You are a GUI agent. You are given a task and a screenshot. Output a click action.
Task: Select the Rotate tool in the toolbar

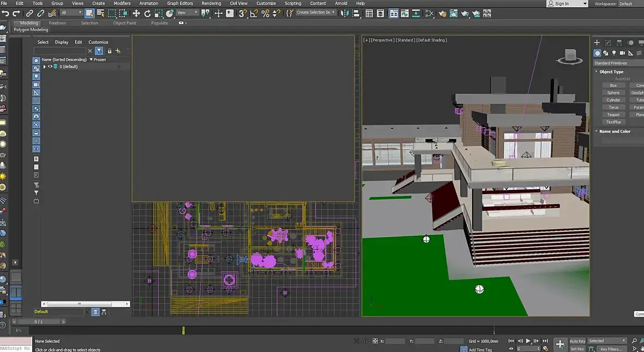(x=147, y=14)
